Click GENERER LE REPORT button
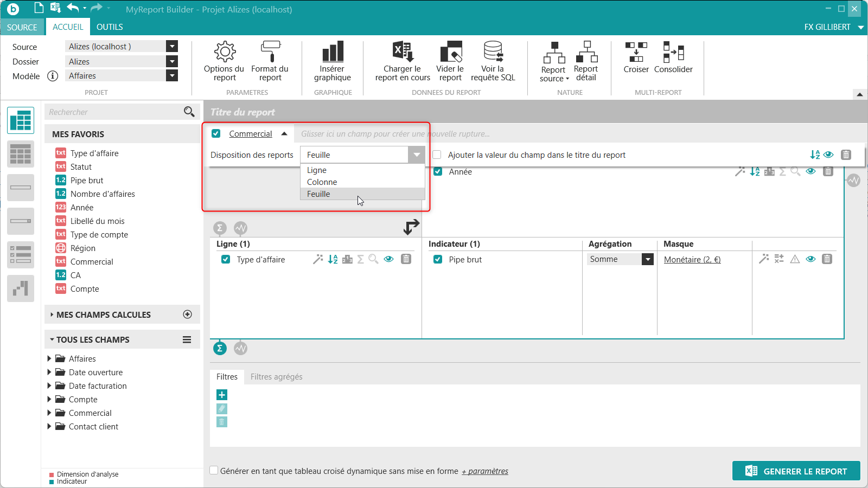The image size is (868, 488). (x=796, y=471)
